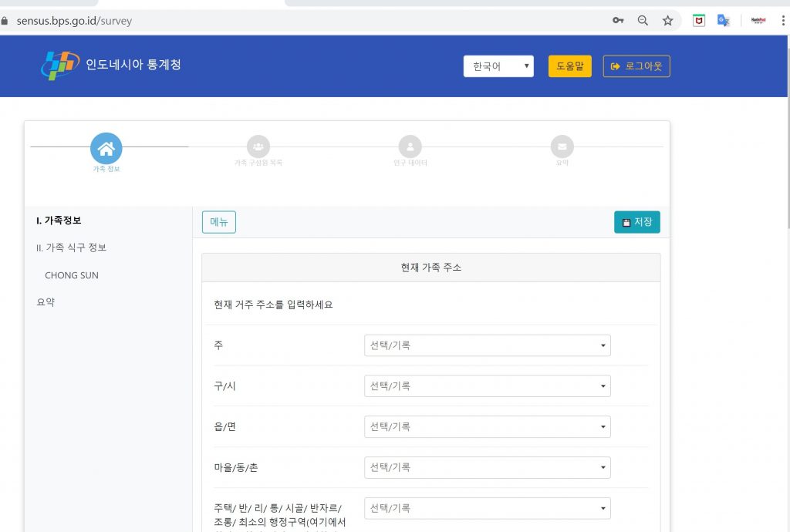Select CHONG SUN in the sidebar
Viewport: 790px width, 532px height.
72,275
